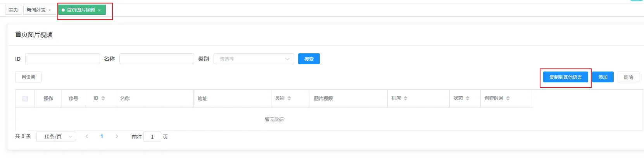This screenshot has width=644, height=162.
Task: Open 列设置 column settings
Action: pos(28,77)
